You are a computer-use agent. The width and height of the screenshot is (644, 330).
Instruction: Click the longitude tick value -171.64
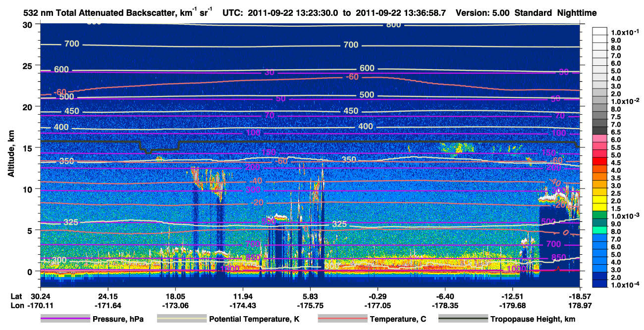[x=107, y=305]
